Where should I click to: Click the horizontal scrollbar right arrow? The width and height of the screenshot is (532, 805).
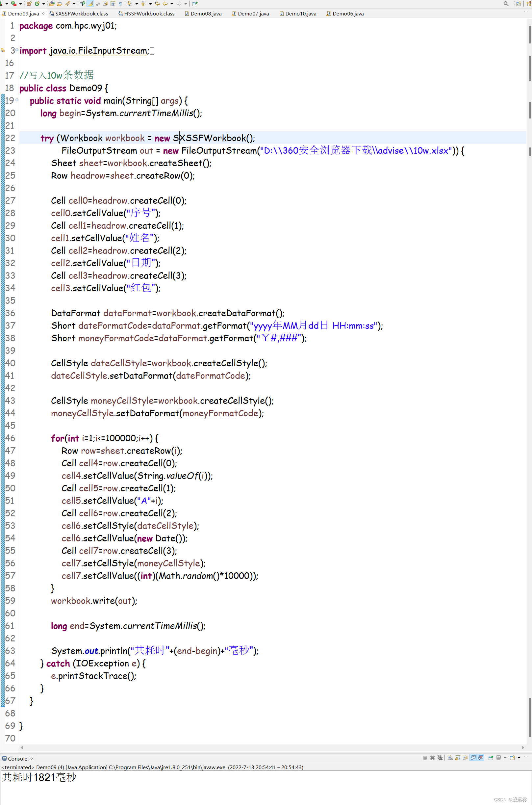tap(523, 748)
